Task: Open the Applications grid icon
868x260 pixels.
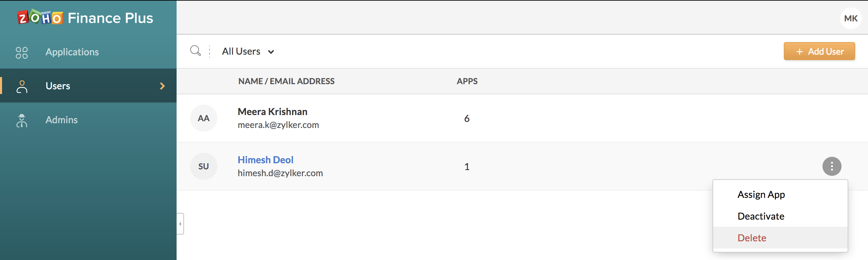Action: click(x=22, y=53)
